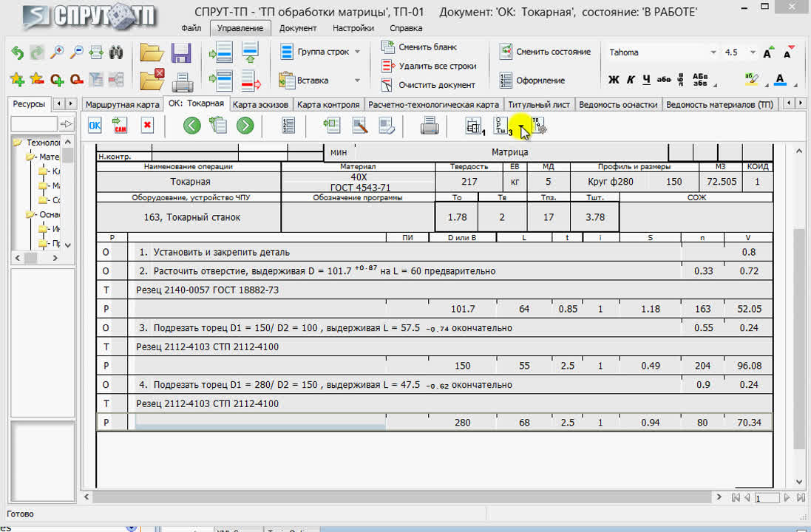Click the open folder icon
Image resolution: width=811 pixels, height=532 pixels.
[x=152, y=52]
